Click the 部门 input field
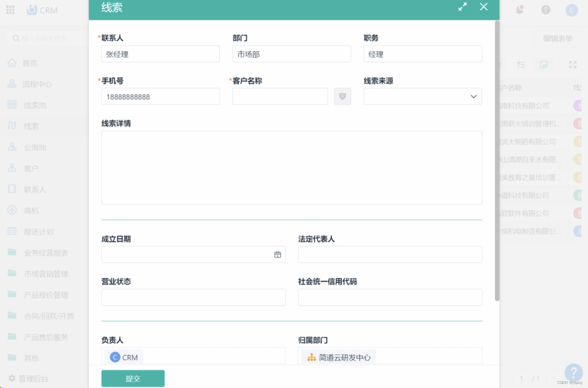Image resolution: width=588 pixels, height=388 pixels. coord(292,54)
